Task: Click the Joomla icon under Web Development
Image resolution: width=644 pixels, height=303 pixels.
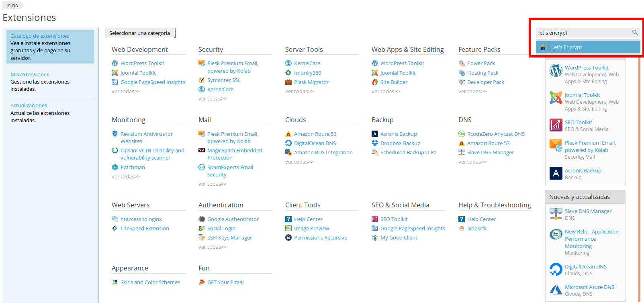Action: click(x=115, y=73)
